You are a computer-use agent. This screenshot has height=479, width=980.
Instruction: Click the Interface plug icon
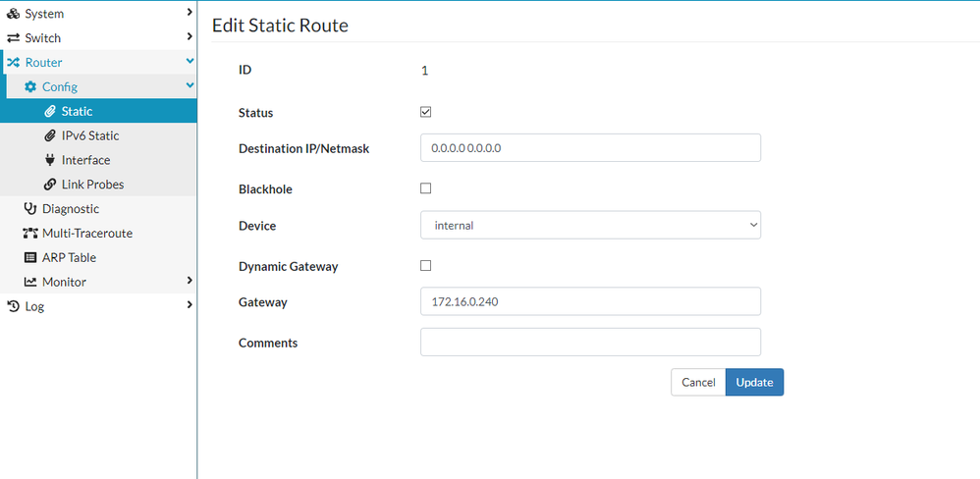click(x=51, y=160)
